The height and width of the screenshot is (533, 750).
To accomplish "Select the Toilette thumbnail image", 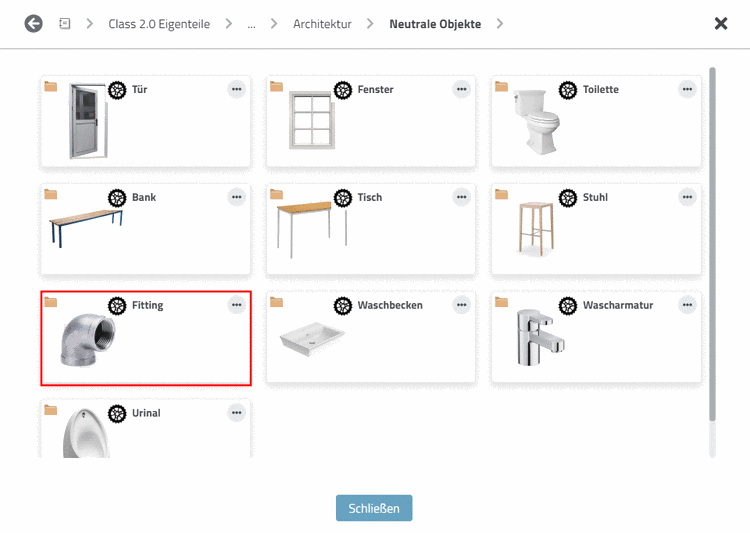I will [536, 122].
